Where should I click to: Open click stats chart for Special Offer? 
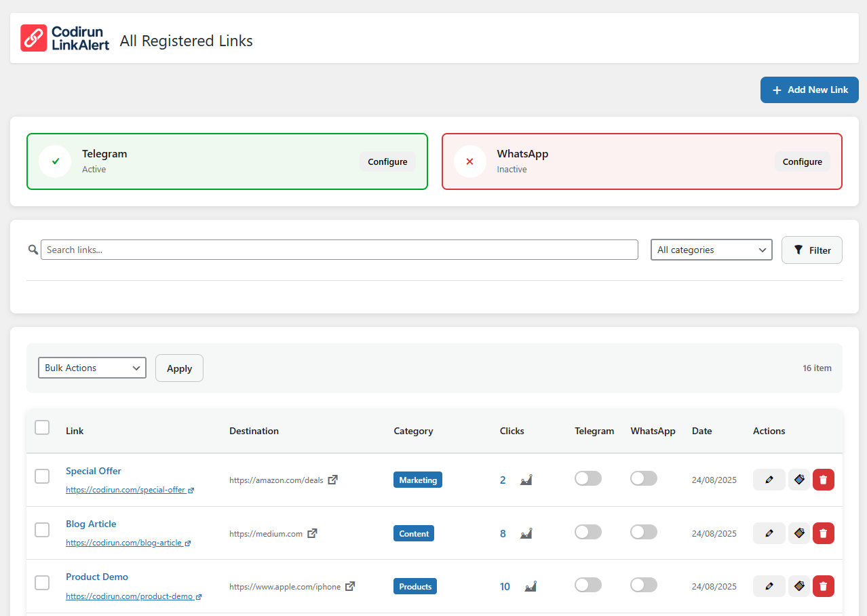[x=526, y=480]
